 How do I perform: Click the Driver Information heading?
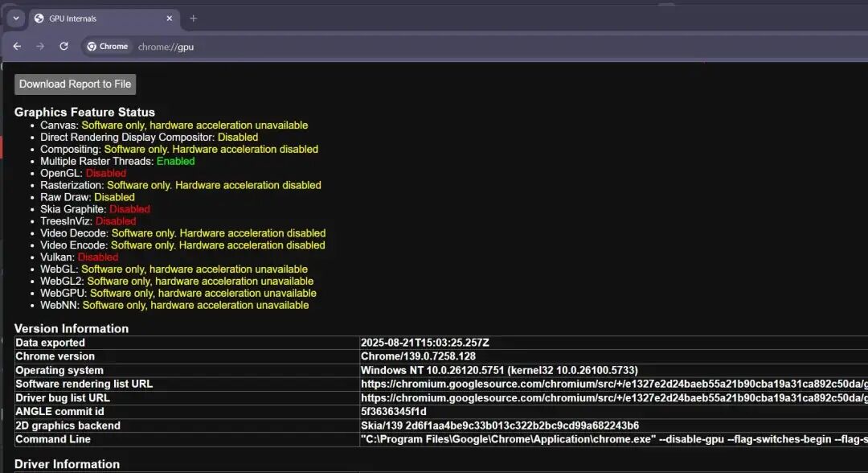tap(67, 464)
